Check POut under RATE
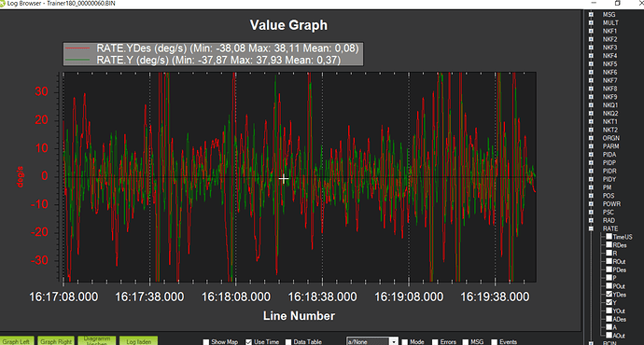 pyautogui.click(x=609, y=286)
